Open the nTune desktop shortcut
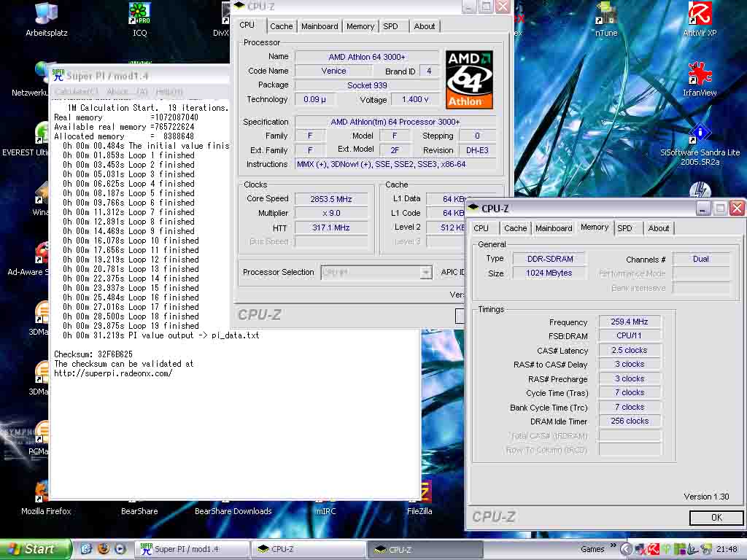Screen dimensions: 747x560 pos(606,19)
